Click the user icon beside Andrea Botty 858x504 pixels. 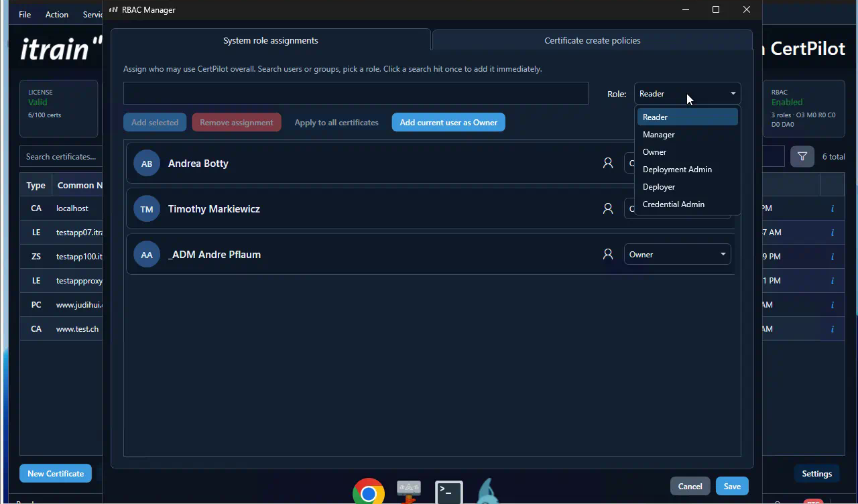click(608, 163)
